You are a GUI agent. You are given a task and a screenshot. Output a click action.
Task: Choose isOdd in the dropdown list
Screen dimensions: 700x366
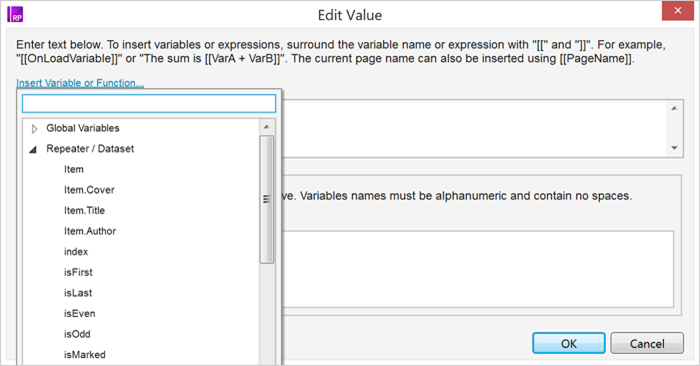coord(77,333)
